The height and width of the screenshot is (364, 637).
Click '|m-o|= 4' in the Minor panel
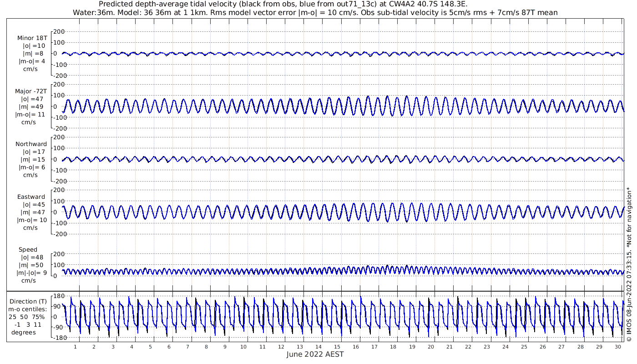[x=32, y=61]
